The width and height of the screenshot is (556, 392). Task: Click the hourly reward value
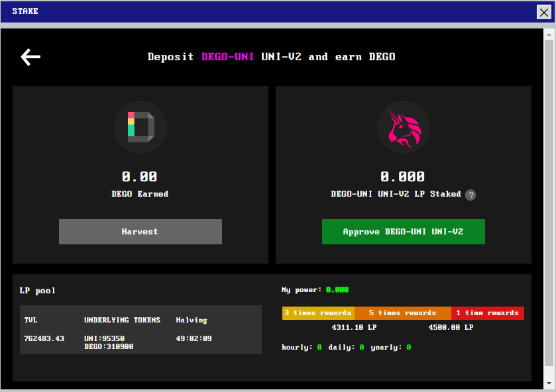319,348
